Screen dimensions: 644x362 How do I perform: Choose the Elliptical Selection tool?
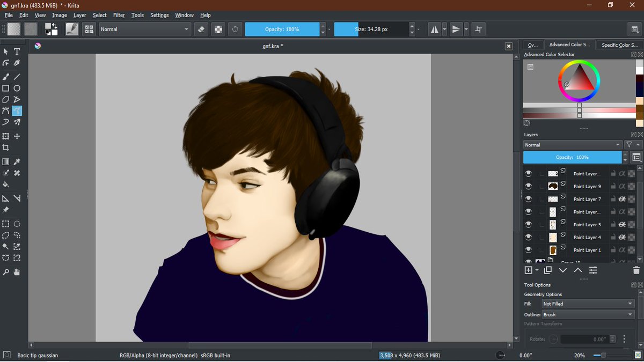17,224
